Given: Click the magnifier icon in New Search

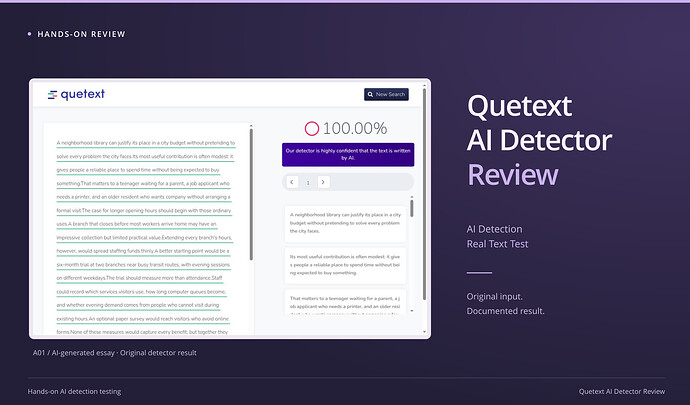Looking at the screenshot, I should coord(371,94).
